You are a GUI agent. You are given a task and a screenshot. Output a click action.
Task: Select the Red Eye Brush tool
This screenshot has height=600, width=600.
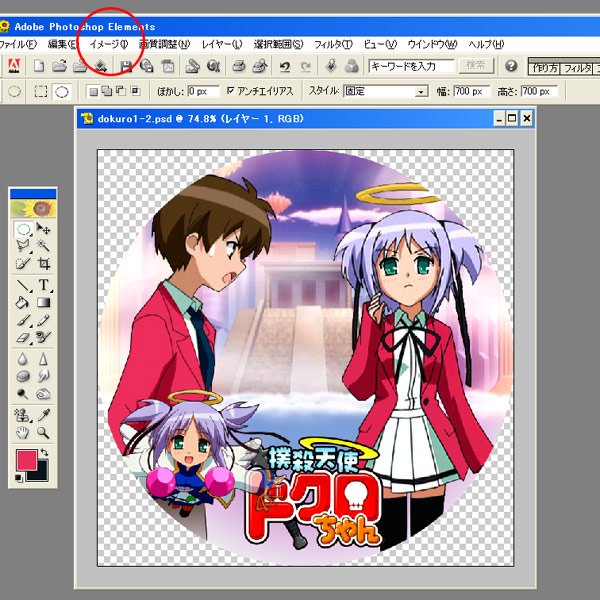tap(43, 337)
